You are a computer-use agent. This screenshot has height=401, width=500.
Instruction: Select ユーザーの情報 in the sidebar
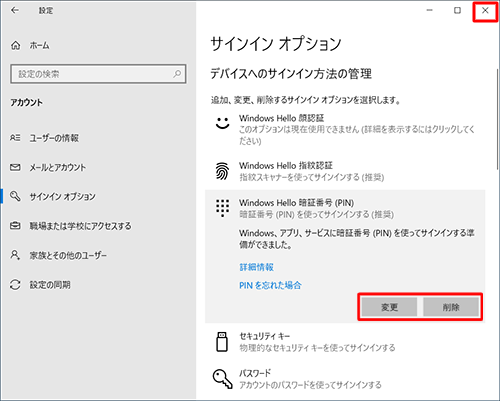coord(98,138)
